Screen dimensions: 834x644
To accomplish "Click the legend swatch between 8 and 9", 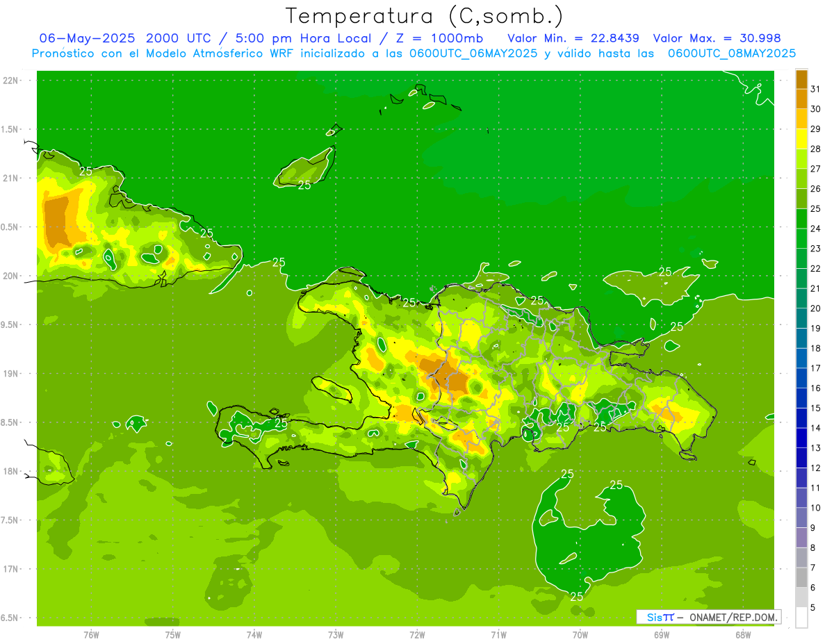I will [x=801, y=538].
